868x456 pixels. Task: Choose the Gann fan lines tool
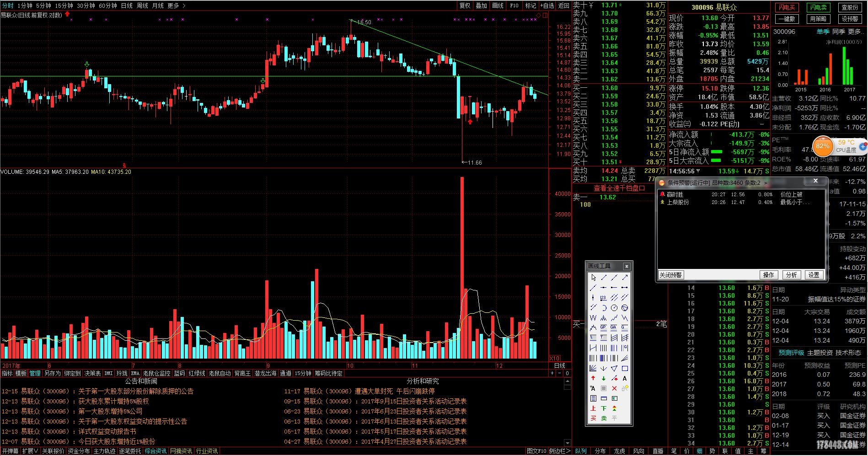[593, 368]
